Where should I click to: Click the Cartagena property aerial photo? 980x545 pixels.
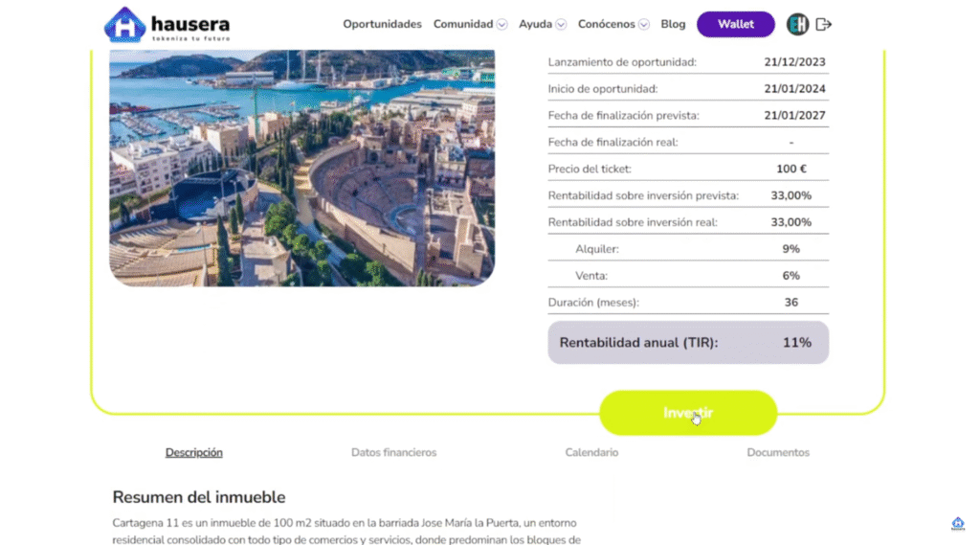click(301, 168)
